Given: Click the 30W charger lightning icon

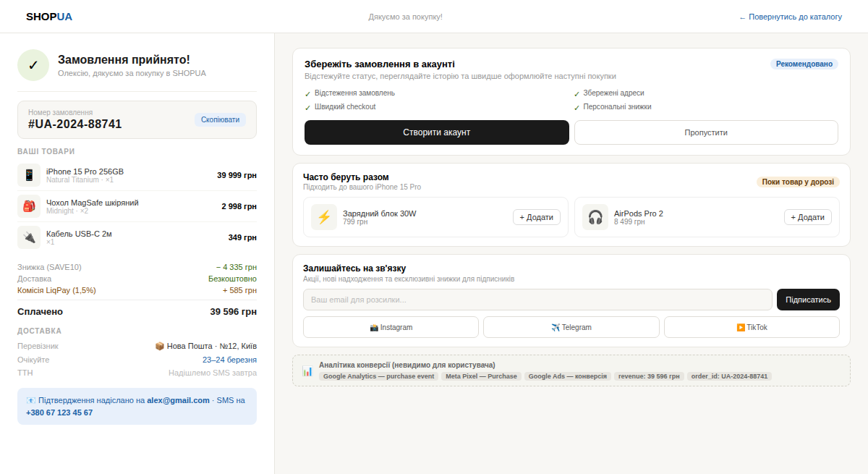Looking at the screenshot, I should coord(324,217).
